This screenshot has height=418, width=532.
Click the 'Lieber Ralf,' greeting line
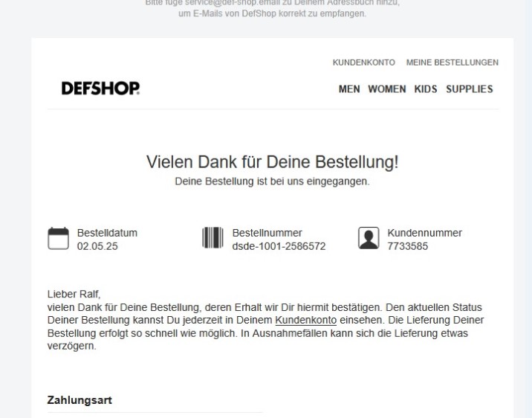pyautogui.click(x=74, y=294)
